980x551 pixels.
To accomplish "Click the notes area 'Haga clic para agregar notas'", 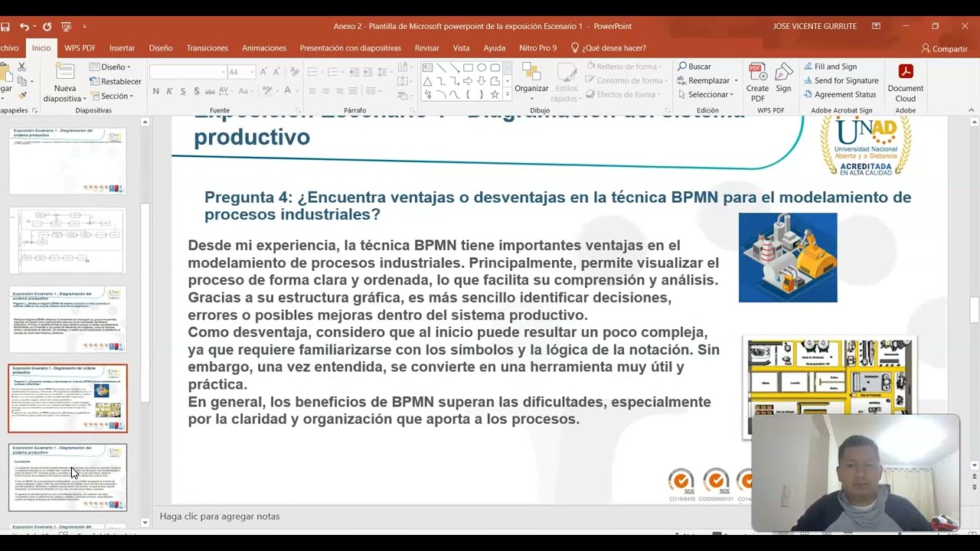I will tap(220, 517).
